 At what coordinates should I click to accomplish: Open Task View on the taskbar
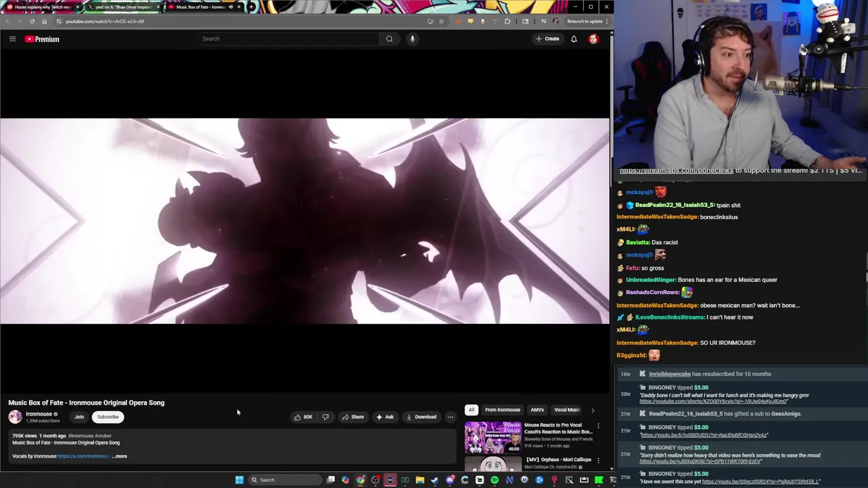tap(330, 480)
